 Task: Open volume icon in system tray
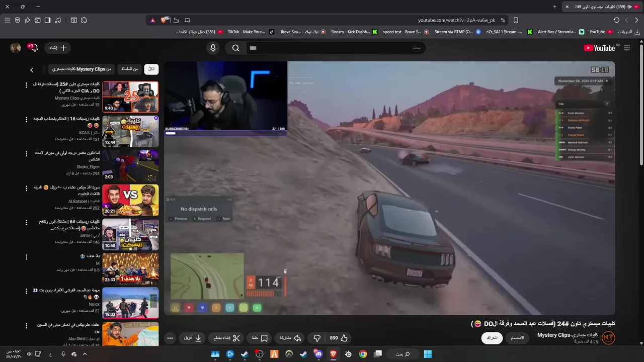point(29,354)
